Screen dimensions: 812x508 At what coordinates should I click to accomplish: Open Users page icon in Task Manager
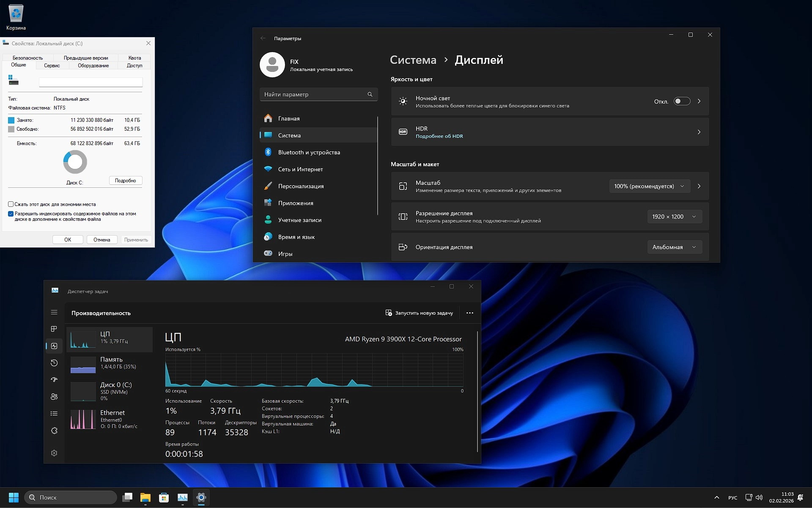click(54, 397)
